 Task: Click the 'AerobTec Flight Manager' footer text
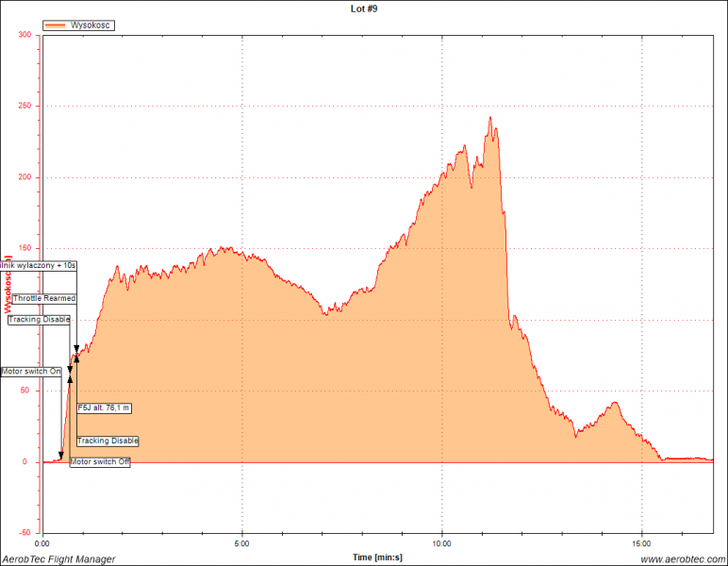pos(58,559)
